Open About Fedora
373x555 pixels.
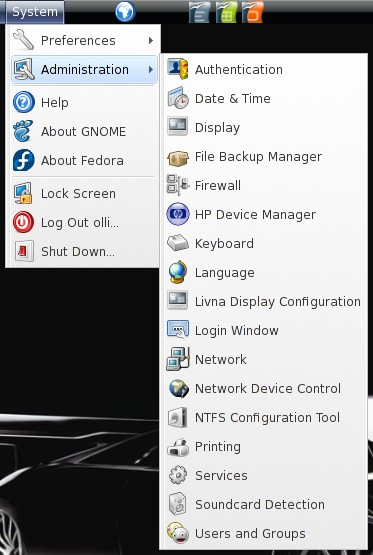pyautogui.click(x=84, y=160)
